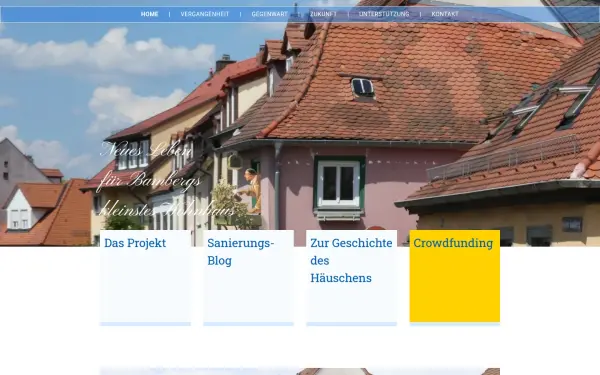Open the ZUKUNFT navigation link
This screenshot has width=600, height=375.
323,14
